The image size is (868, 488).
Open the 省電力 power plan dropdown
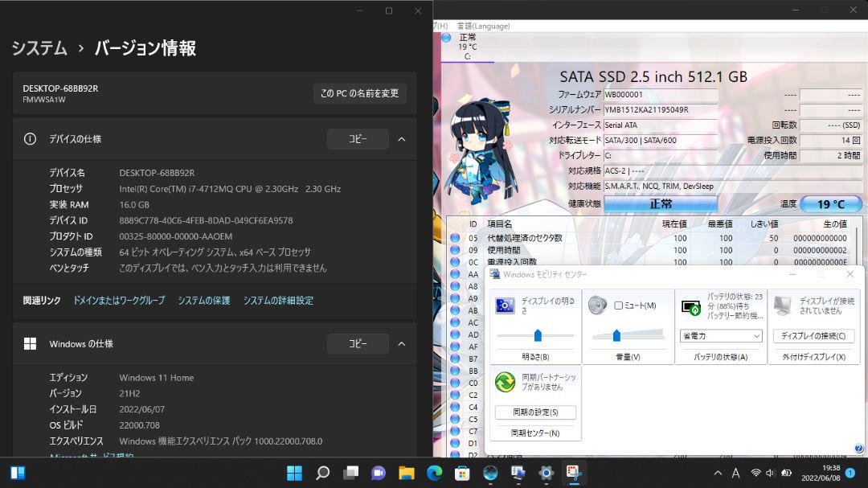(721, 336)
